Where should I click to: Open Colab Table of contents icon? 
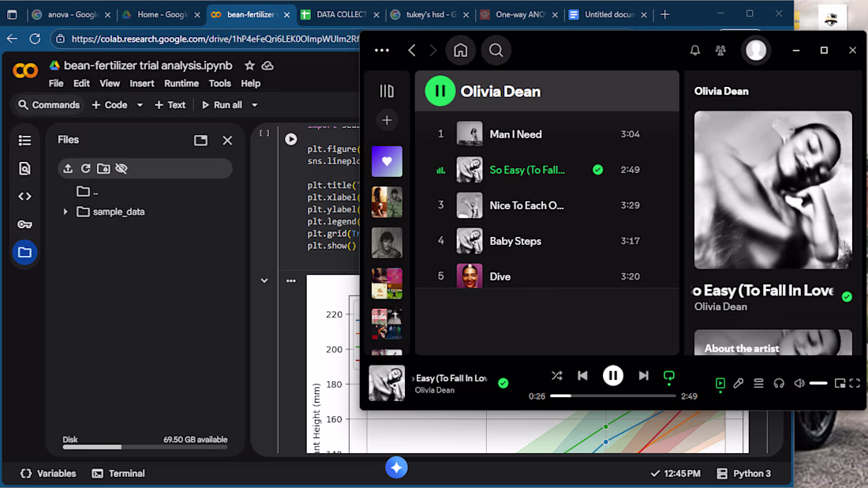point(24,141)
